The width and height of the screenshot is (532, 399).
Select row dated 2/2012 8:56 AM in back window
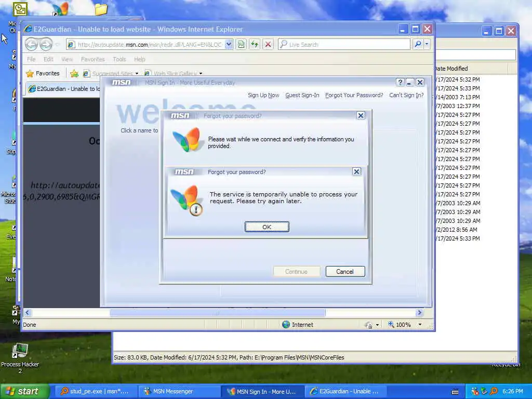(457, 230)
